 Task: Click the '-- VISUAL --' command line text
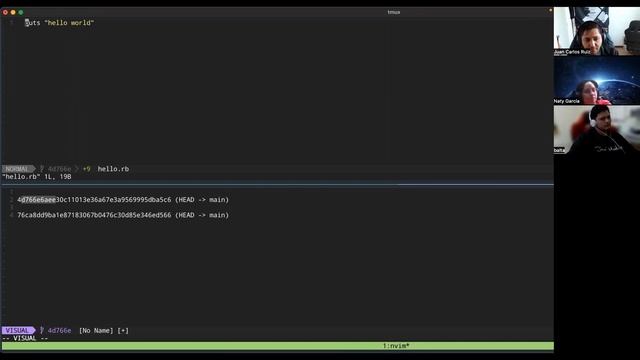(x=25, y=338)
